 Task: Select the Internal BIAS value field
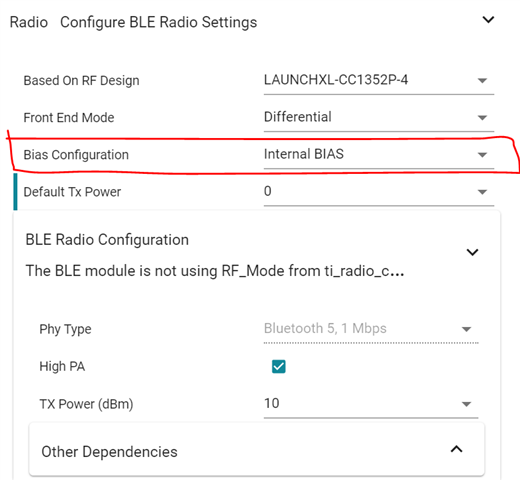click(379, 155)
